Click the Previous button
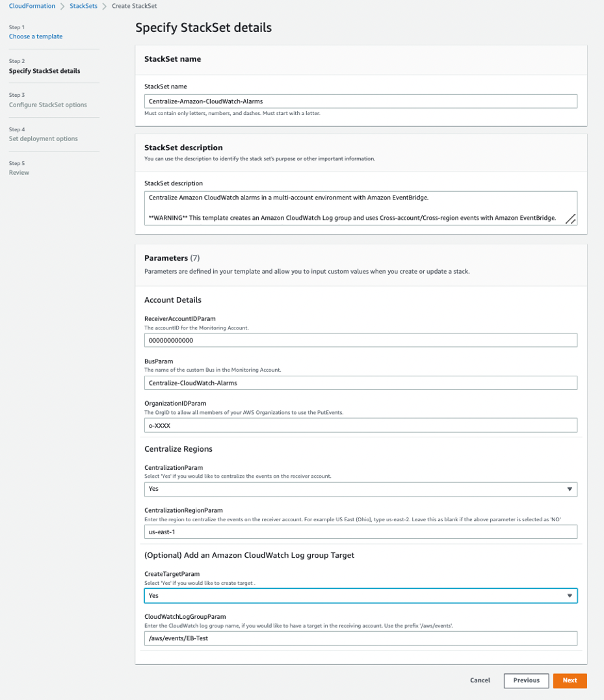Viewport: 604px width, 700px height. pyautogui.click(x=526, y=681)
